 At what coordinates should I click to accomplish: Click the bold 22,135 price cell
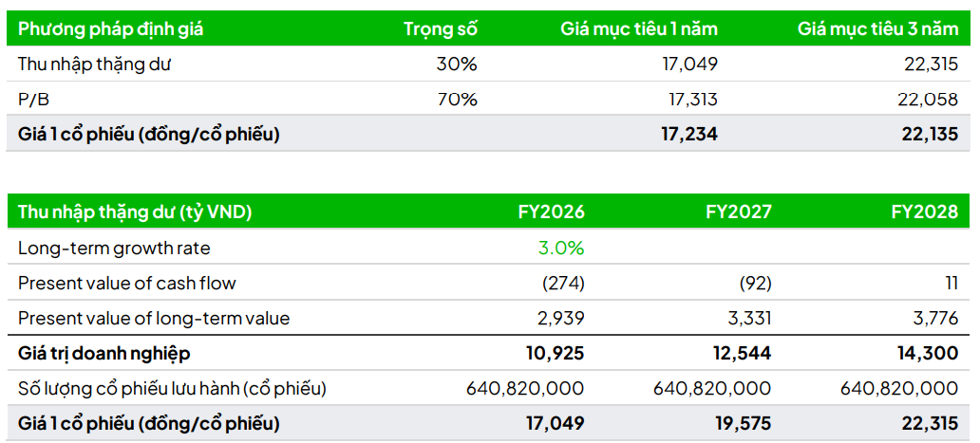[x=930, y=134]
